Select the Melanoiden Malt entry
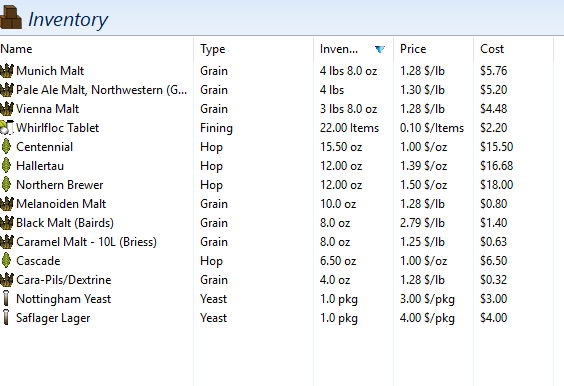 (x=61, y=204)
